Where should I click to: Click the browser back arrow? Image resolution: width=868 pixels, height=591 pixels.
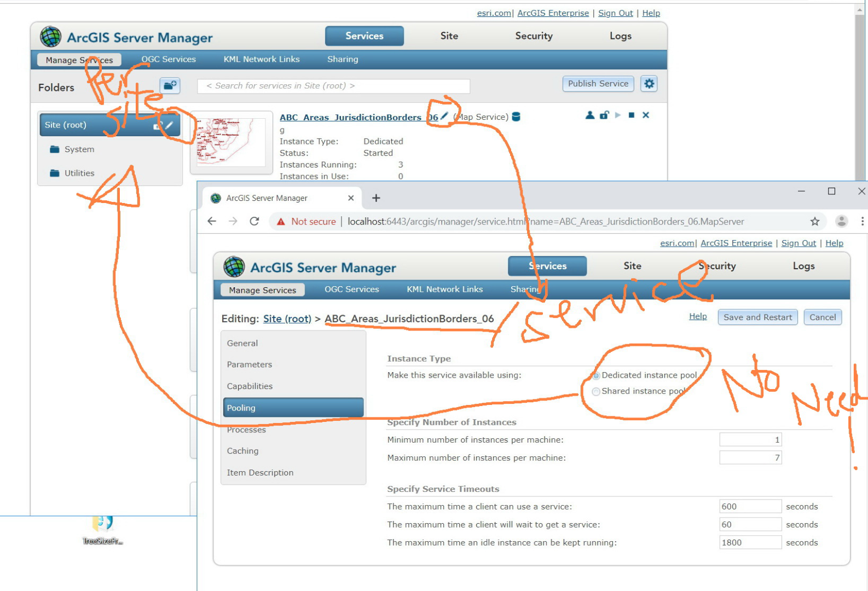tap(212, 221)
